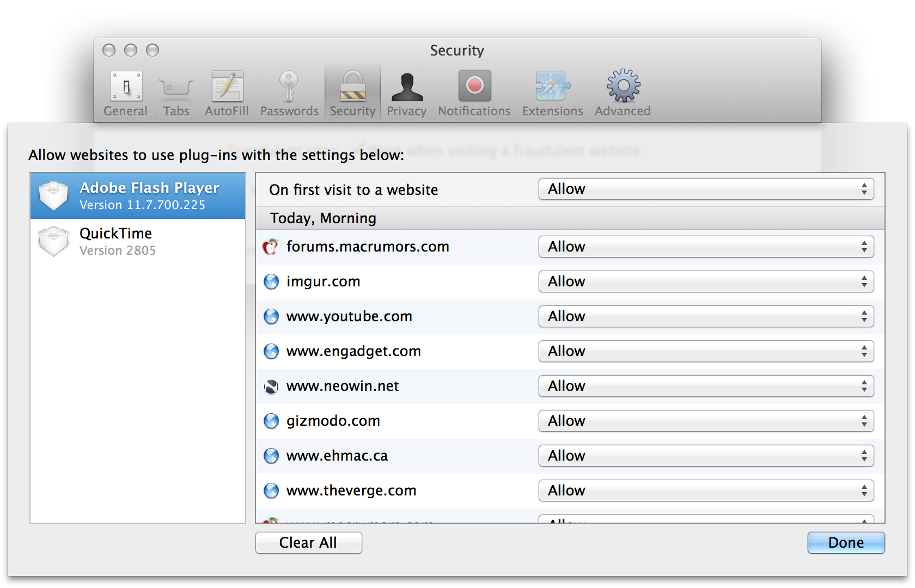Viewport: 915px width, 588px height.
Task: Click the Done button
Action: [x=845, y=543]
